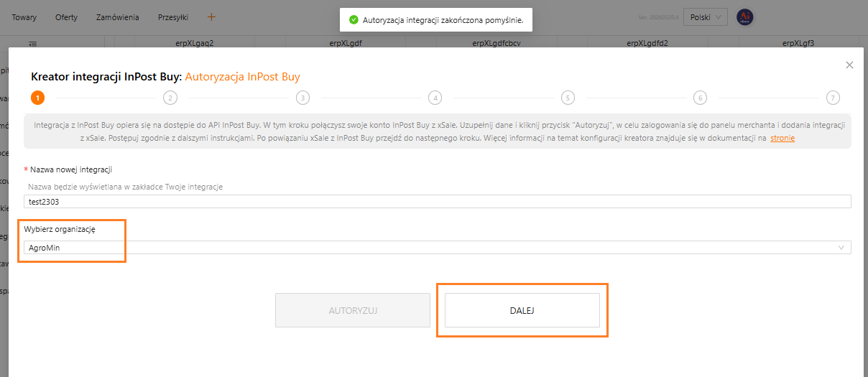The width and height of the screenshot is (868, 377).
Task: Select wizard step 6 circle
Action: [x=700, y=98]
